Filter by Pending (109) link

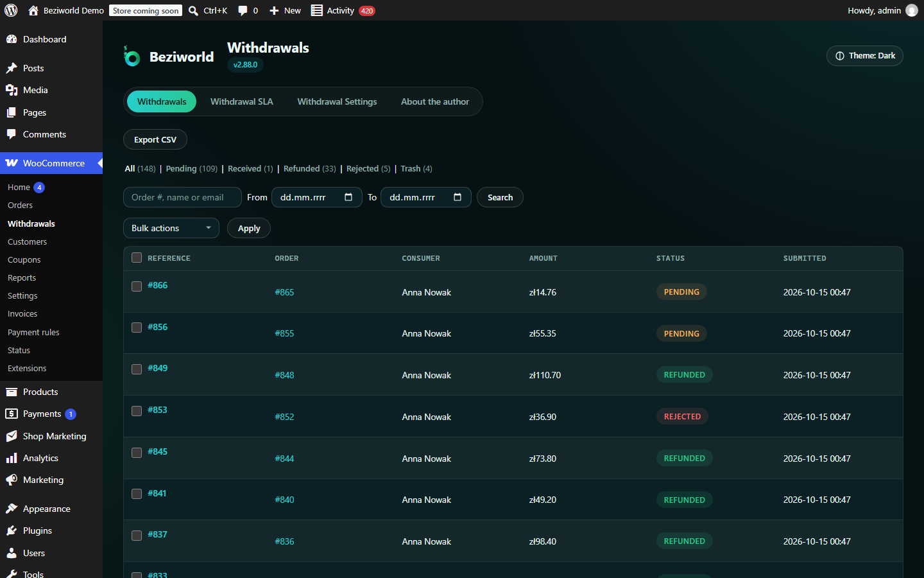[191, 168]
